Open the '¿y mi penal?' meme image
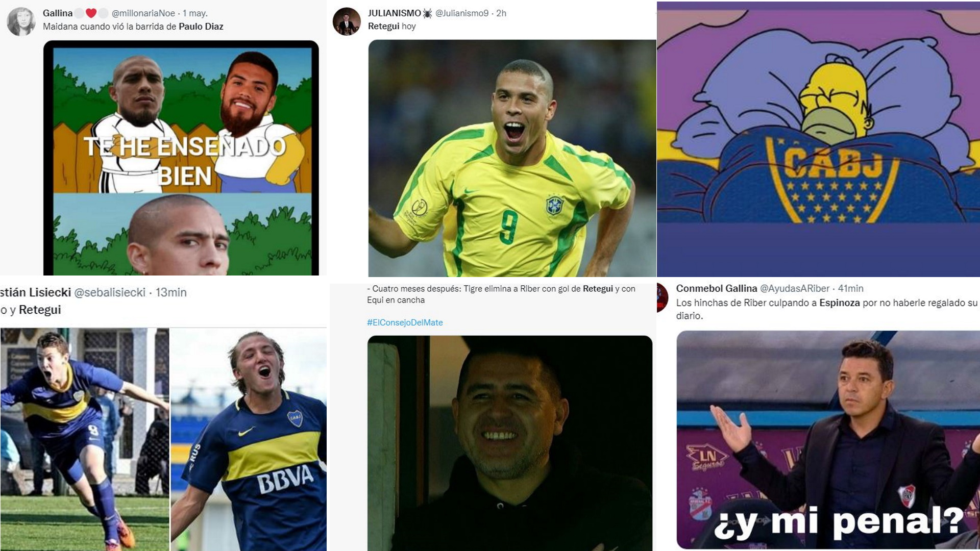Image resolution: width=980 pixels, height=551 pixels. (828, 440)
